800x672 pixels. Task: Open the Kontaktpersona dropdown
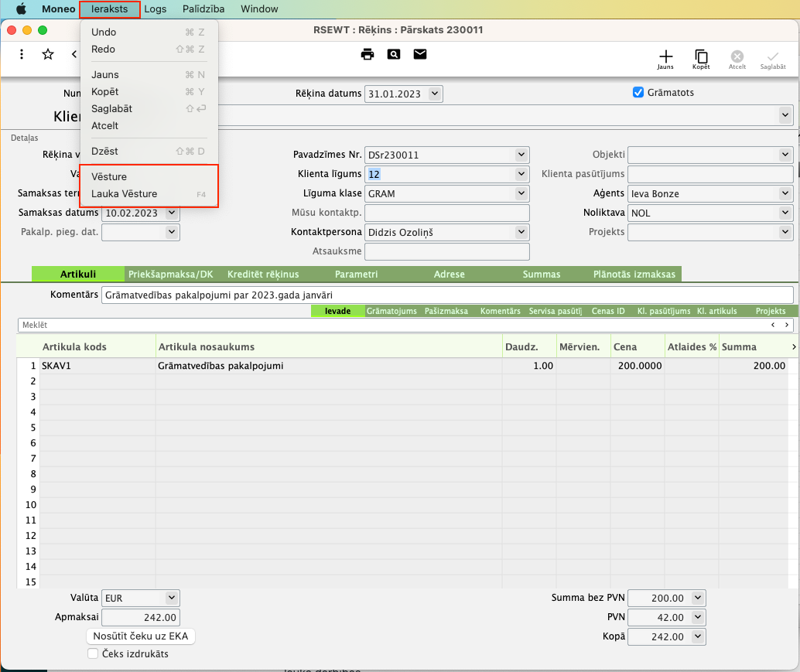click(x=521, y=232)
